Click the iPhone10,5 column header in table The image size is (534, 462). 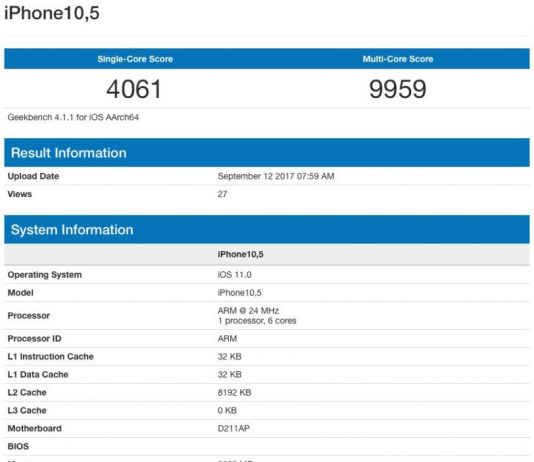point(240,254)
